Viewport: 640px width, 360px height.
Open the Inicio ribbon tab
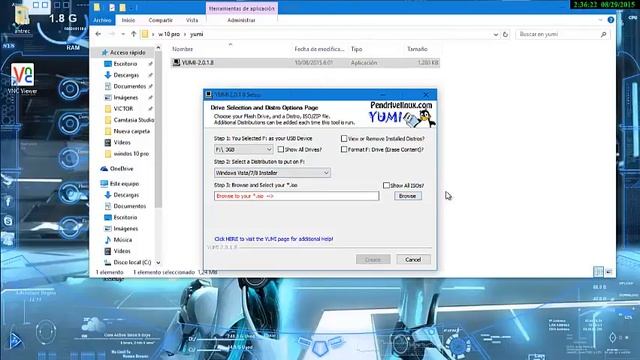point(128,20)
